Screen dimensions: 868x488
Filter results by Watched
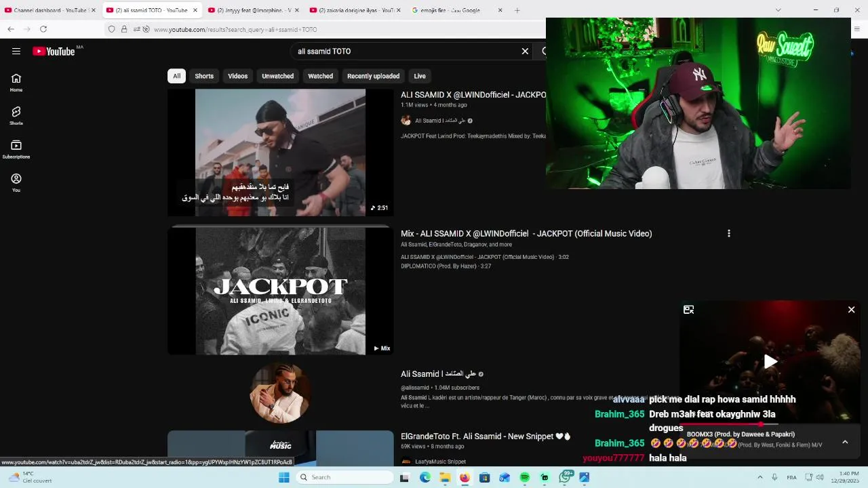(x=320, y=76)
